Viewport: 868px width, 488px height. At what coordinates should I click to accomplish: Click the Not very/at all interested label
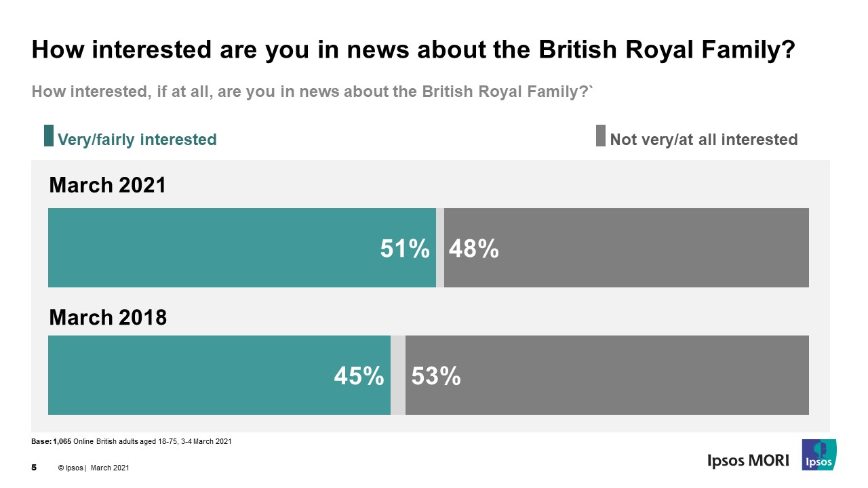pyautogui.click(x=704, y=140)
